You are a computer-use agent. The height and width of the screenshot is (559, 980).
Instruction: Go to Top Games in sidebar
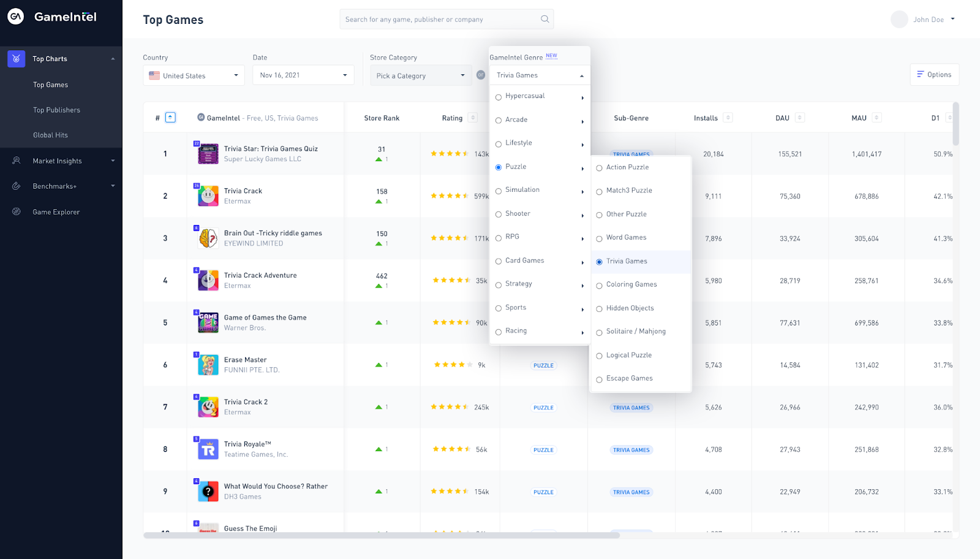pos(50,85)
